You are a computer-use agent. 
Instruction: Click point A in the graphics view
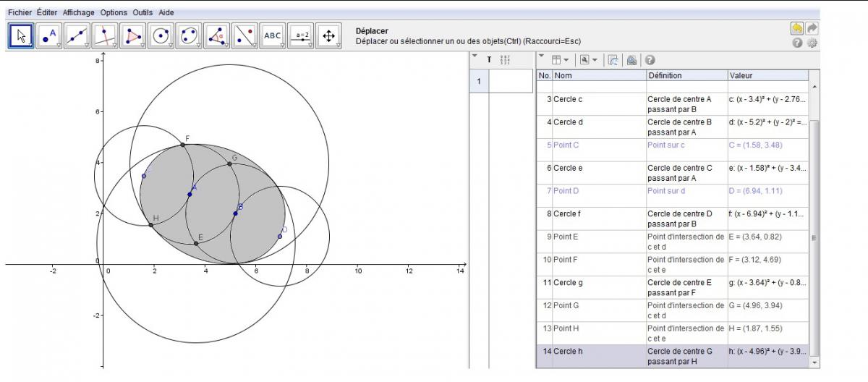tap(190, 194)
